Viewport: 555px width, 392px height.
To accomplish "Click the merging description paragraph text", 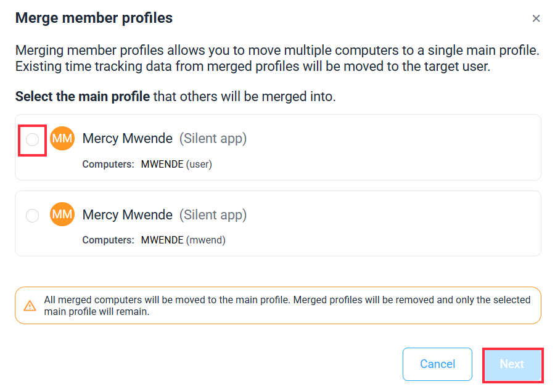I will click(x=277, y=59).
